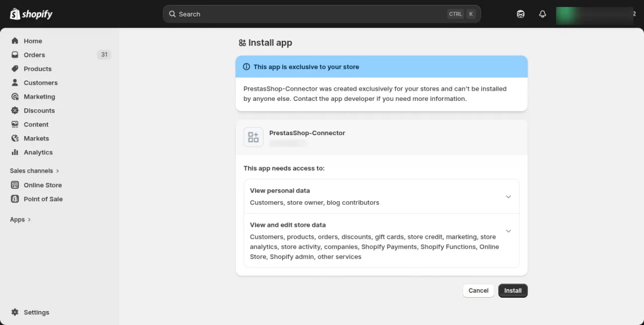The width and height of the screenshot is (644, 325).
Task: Open the notifications bell
Action: [x=543, y=14]
